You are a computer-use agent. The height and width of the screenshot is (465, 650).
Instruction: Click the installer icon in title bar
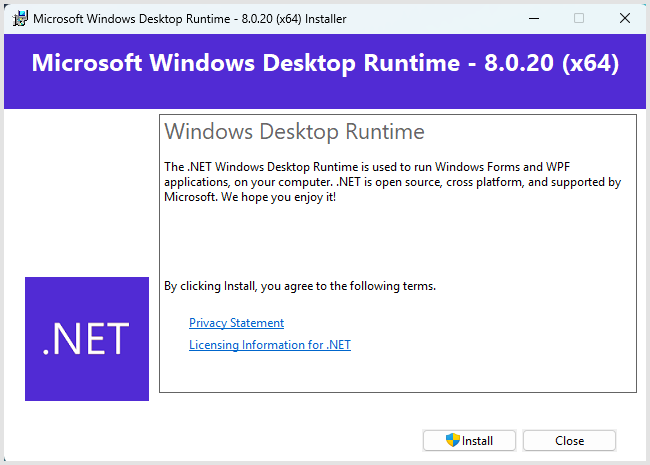pyautogui.click(x=20, y=18)
